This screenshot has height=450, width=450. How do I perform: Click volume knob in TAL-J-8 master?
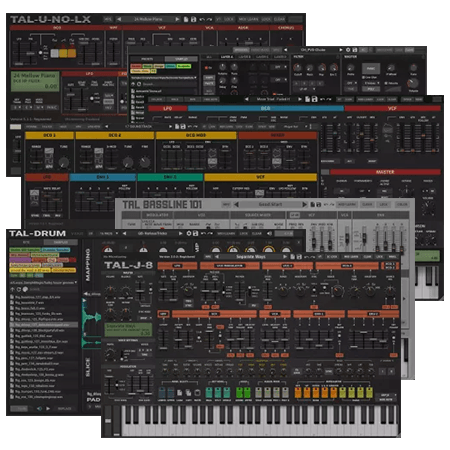110,291
